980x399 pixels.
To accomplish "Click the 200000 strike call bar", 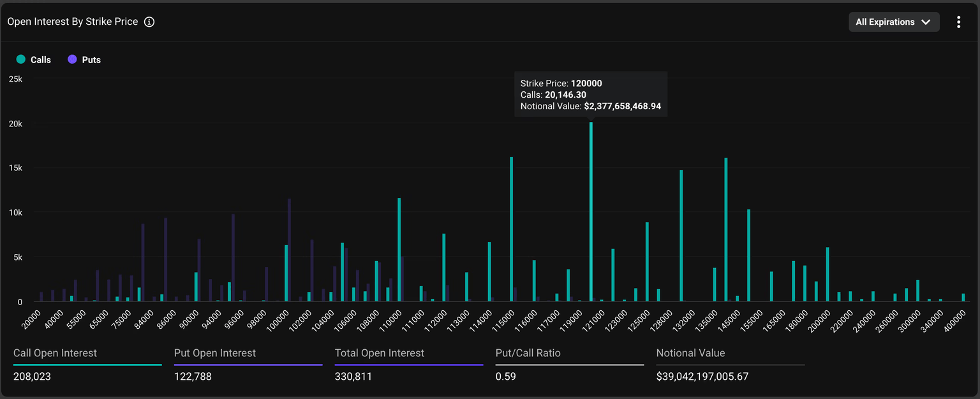I will 828,275.
